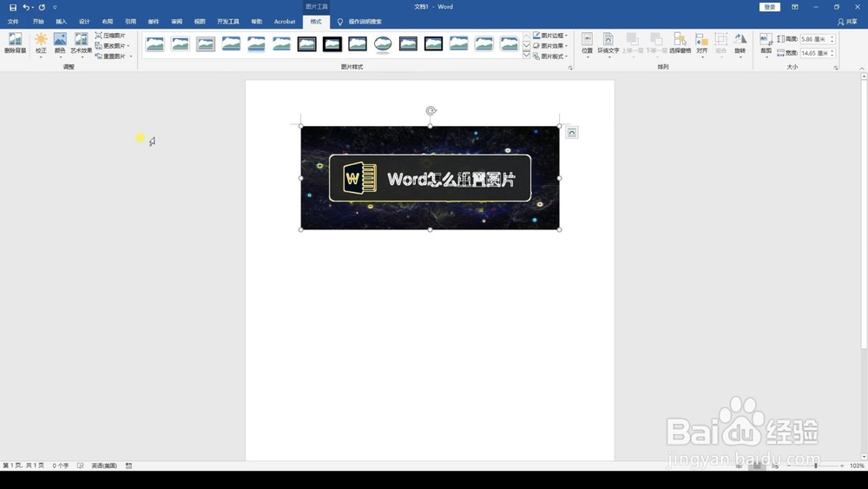Image resolution: width=868 pixels, height=489 pixels.
Task: Switch to the Design (设计) tab
Action: tap(84, 22)
